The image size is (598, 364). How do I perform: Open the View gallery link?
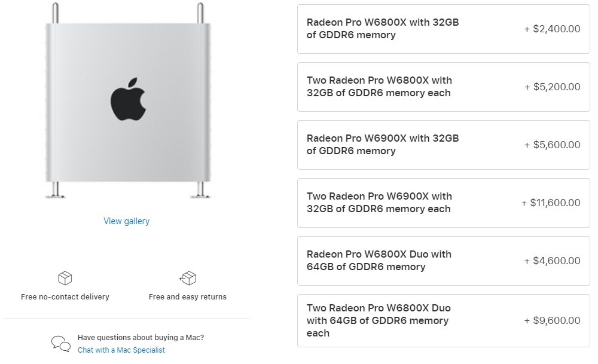(127, 221)
